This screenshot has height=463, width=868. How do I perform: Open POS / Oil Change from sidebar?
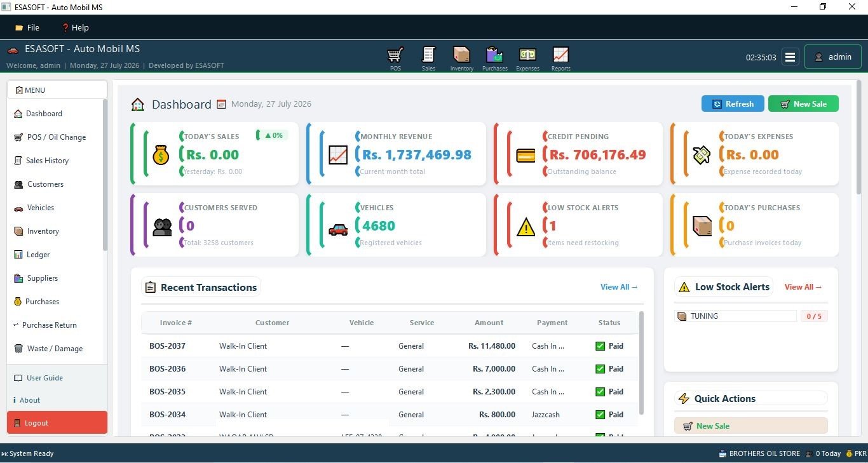click(55, 137)
